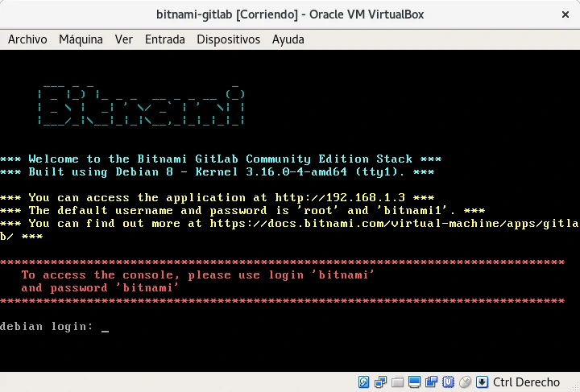The width and height of the screenshot is (580, 392).
Task: Click the Bitnami ASCII logo in console
Action: point(141,106)
